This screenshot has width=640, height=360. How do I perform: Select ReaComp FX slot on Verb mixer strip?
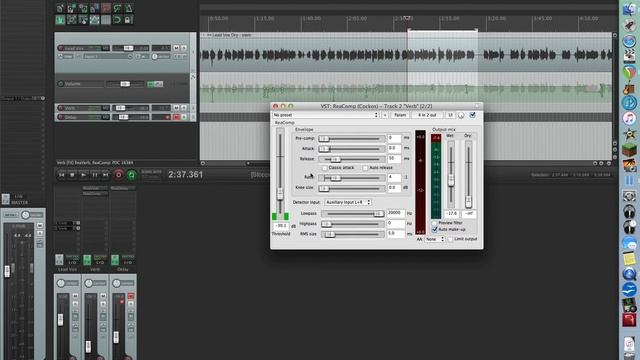[95, 194]
